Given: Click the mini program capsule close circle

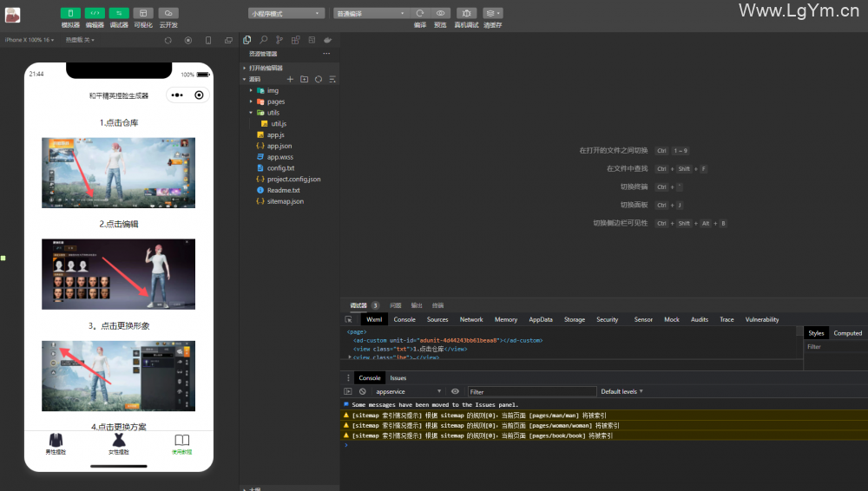Looking at the screenshot, I should click(x=199, y=95).
